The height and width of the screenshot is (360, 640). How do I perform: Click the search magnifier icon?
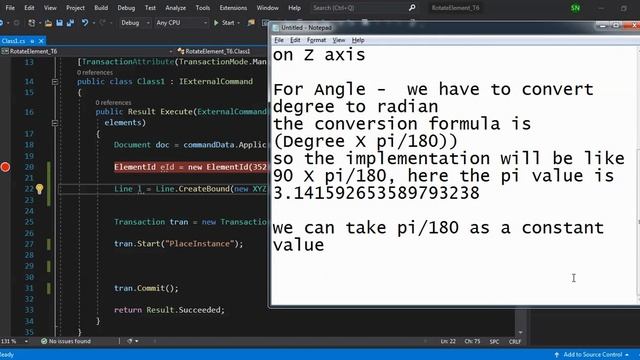pyautogui.click(x=412, y=8)
